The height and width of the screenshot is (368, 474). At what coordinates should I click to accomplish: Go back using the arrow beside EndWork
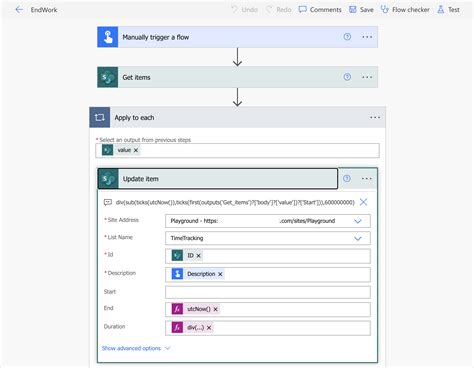click(x=19, y=10)
